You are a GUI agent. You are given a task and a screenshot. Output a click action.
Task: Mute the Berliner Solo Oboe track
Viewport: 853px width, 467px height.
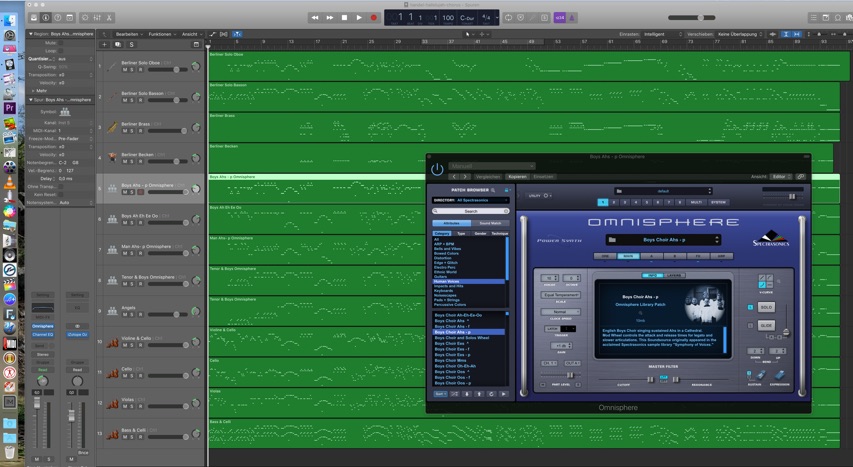point(125,70)
